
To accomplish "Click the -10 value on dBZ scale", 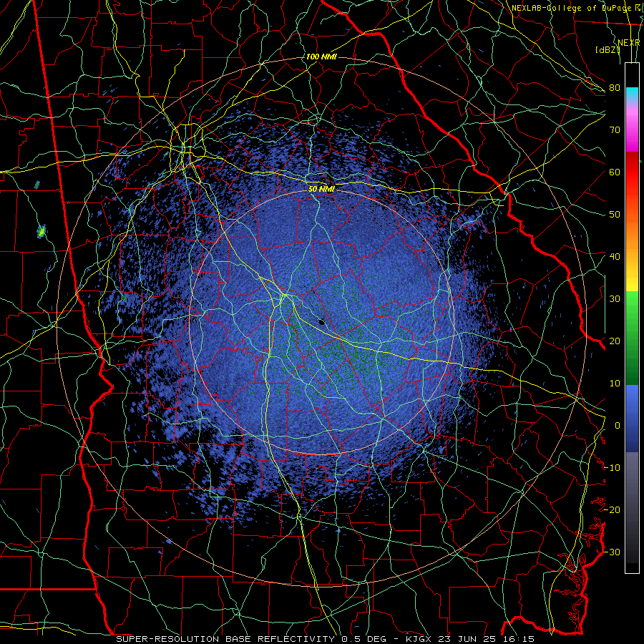I will click(613, 468).
